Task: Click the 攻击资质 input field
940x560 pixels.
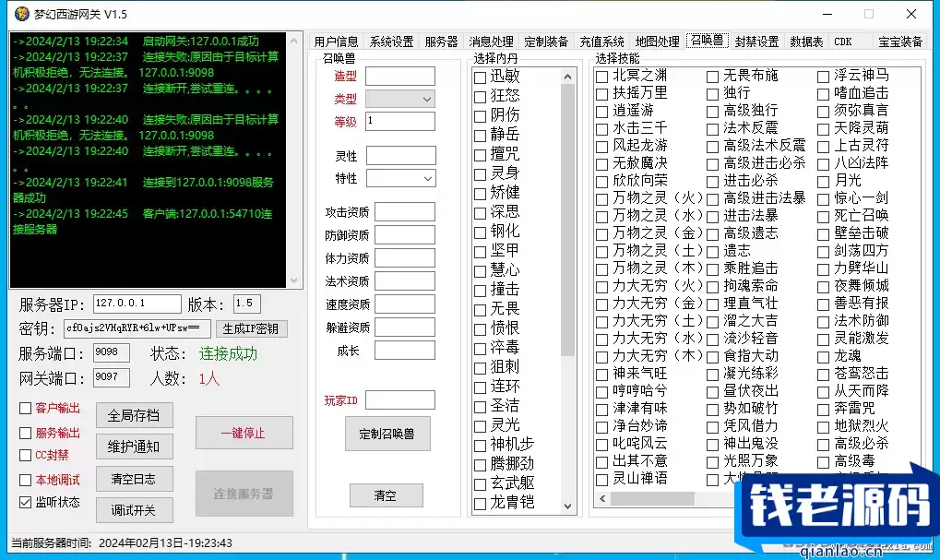Action: click(x=405, y=211)
